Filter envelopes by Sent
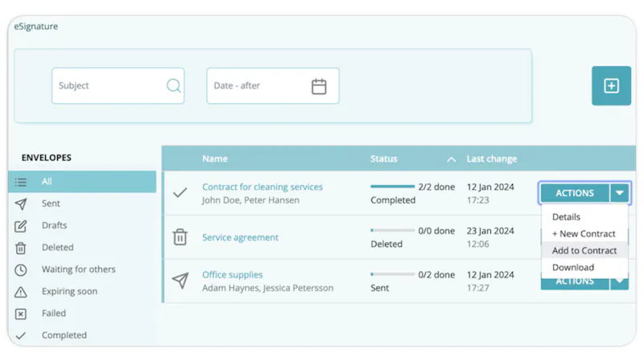The image size is (644, 362). point(51,204)
